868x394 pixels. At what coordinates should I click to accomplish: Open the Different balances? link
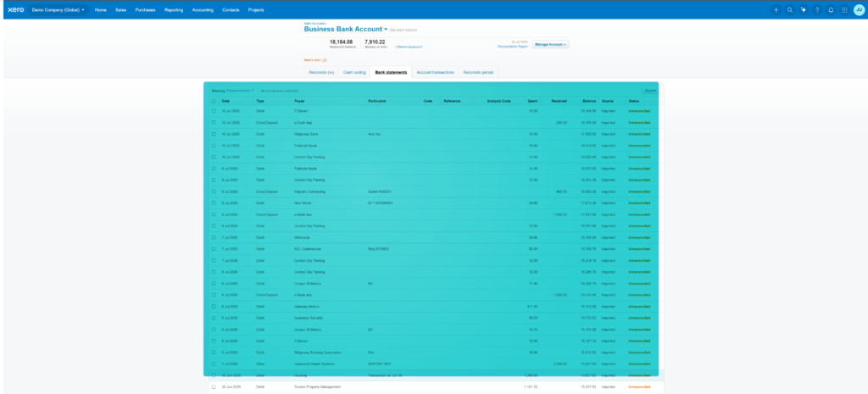point(409,47)
